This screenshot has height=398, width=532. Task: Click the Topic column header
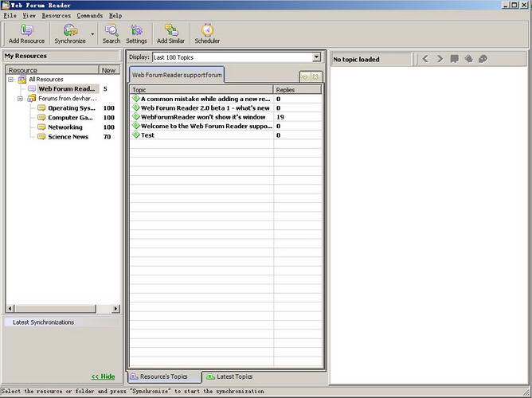(201, 90)
